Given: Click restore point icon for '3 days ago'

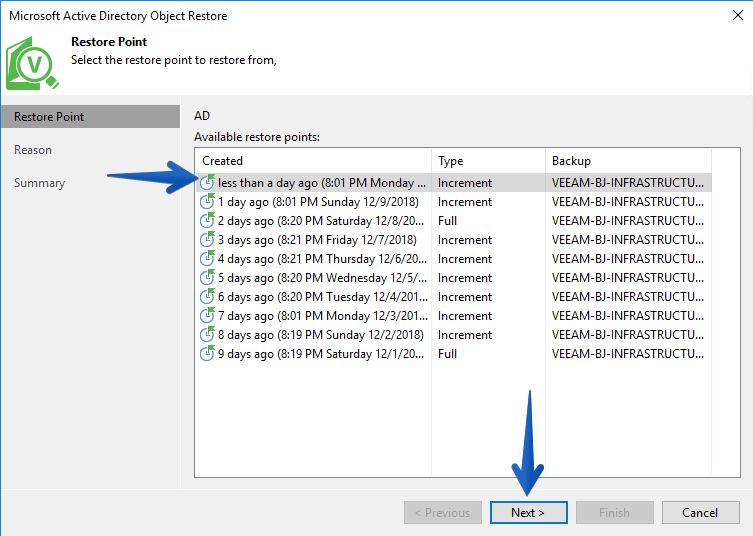Looking at the screenshot, I should click(207, 239).
